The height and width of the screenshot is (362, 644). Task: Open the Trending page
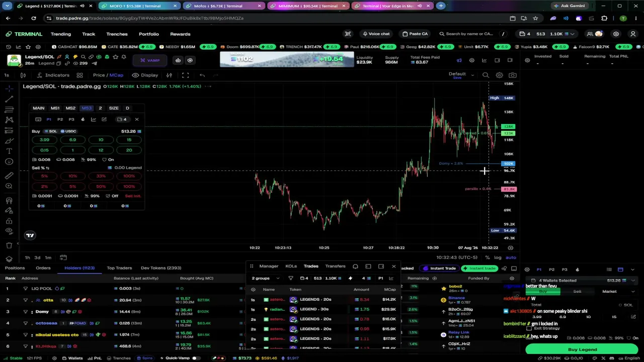60,34
